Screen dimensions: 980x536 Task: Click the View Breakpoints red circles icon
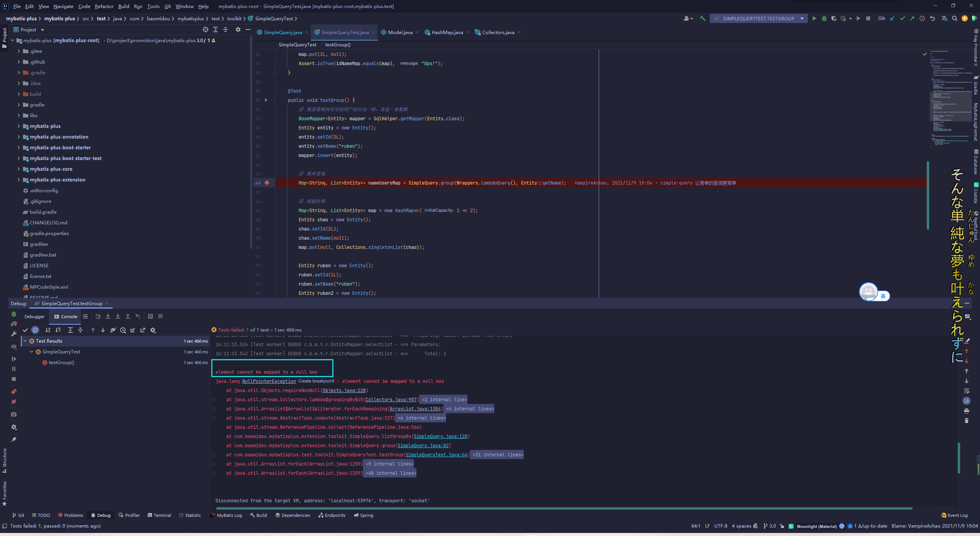pyautogui.click(x=14, y=391)
